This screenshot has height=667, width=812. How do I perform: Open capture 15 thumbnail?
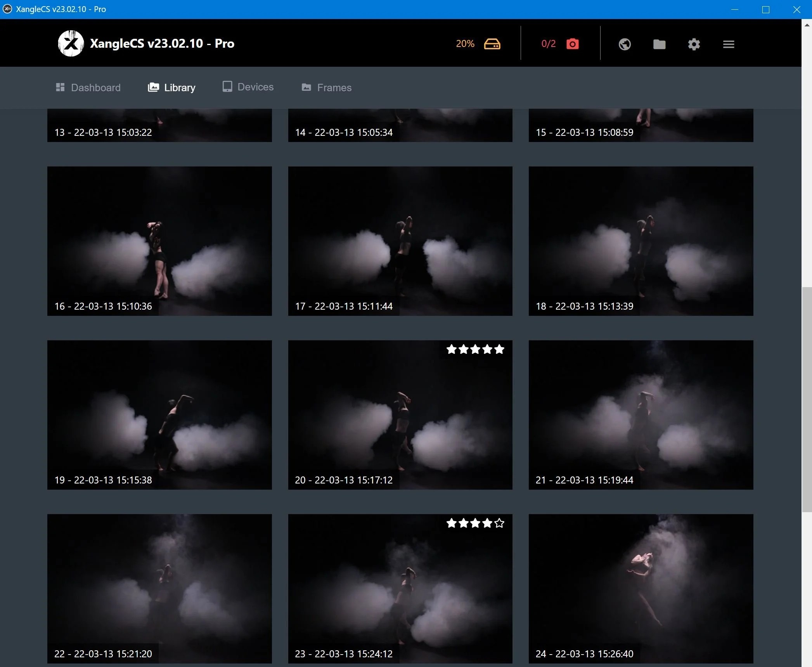click(x=641, y=125)
